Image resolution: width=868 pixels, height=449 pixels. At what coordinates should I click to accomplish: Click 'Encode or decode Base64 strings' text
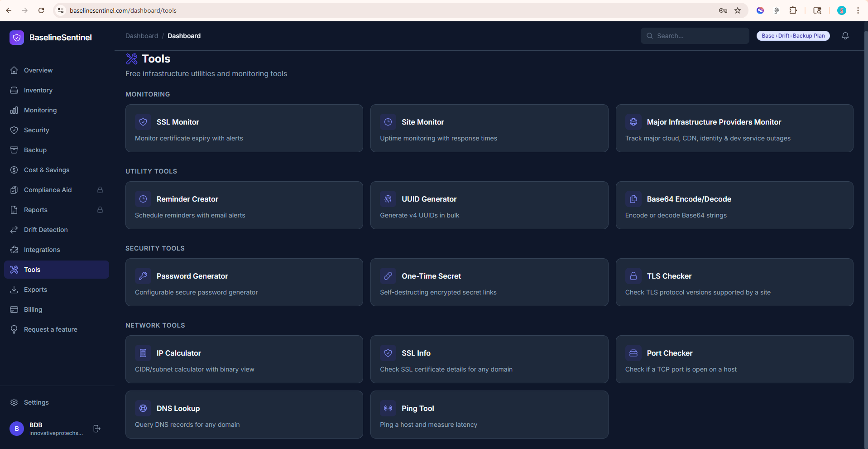point(676,215)
